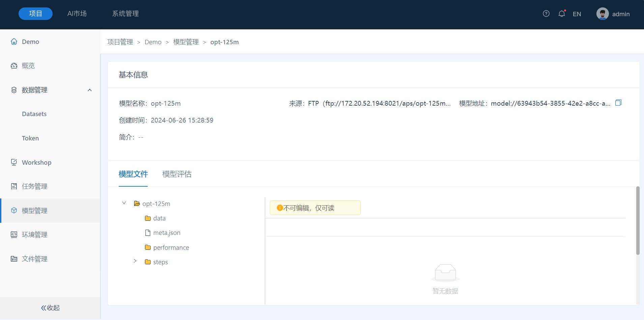644x320 pixels.
Task: Open 概览 overview dashboard icon
Action: pyautogui.click(x=14, y=66)
